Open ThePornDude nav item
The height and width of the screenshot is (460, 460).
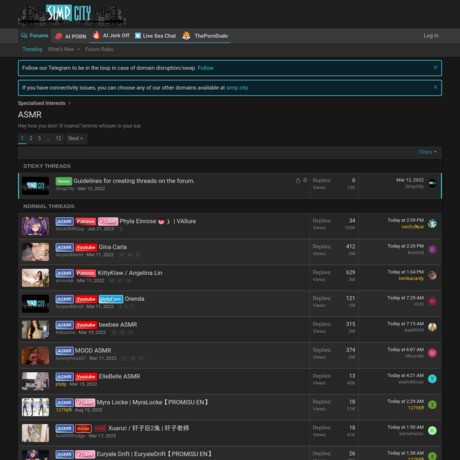click(x=205, y=36)
